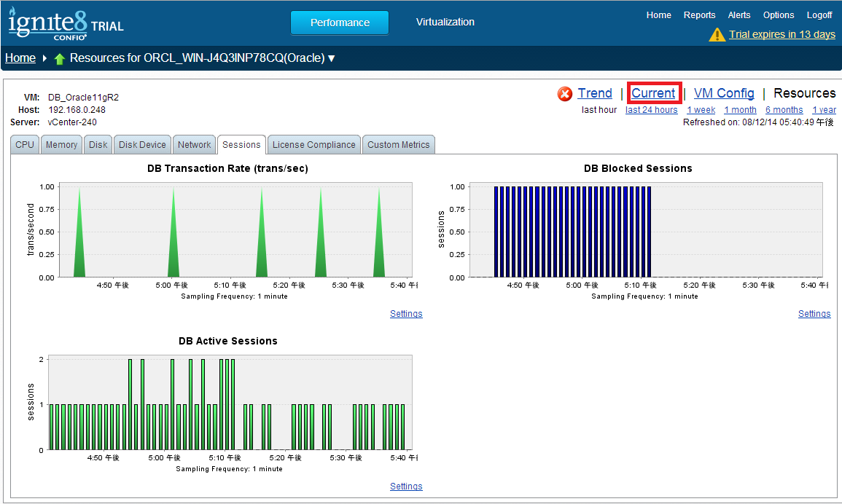Click the host address 192.168.0.248
Image resolution: width=842 pixels, height=504 pixels.
pyautogui.click(x=77, y=110)
